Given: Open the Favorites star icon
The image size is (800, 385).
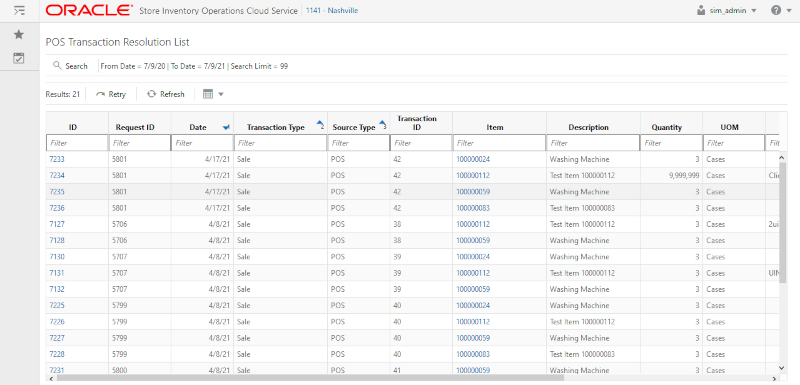Looking at the screenshot, I should click(x=19, y=35).
